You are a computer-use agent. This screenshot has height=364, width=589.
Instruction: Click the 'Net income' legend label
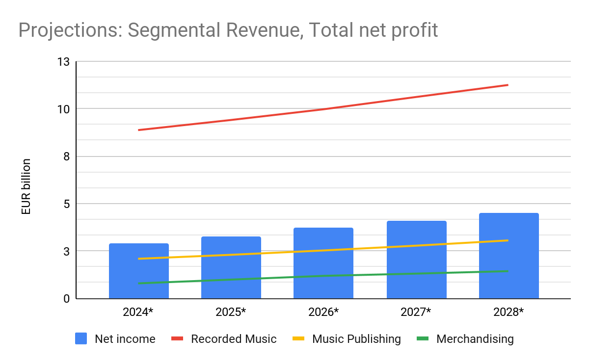tap(125, 339)
